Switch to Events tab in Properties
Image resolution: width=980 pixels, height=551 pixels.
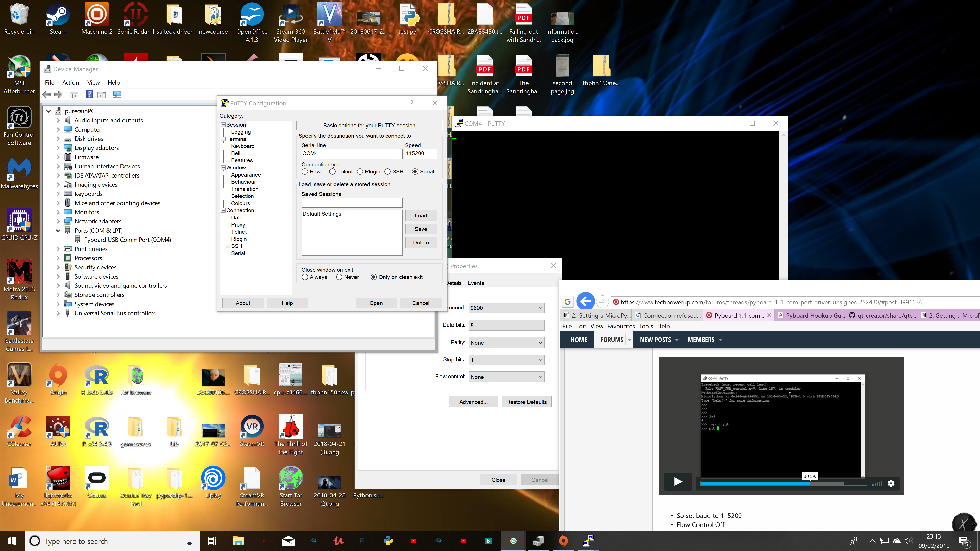click(475, 283)
